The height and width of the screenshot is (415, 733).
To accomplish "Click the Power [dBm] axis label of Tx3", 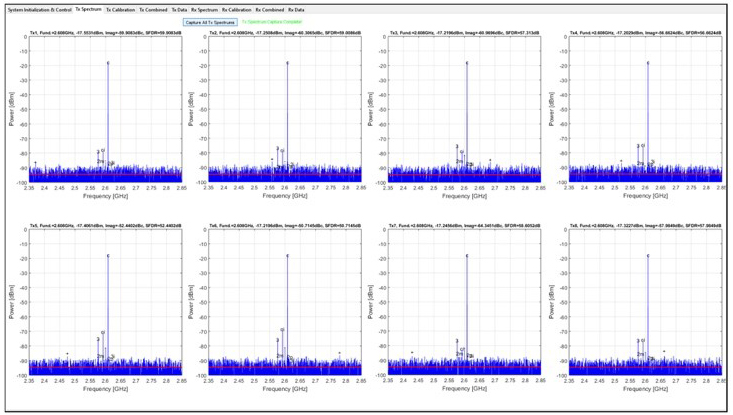I will (x=371, y=109).
